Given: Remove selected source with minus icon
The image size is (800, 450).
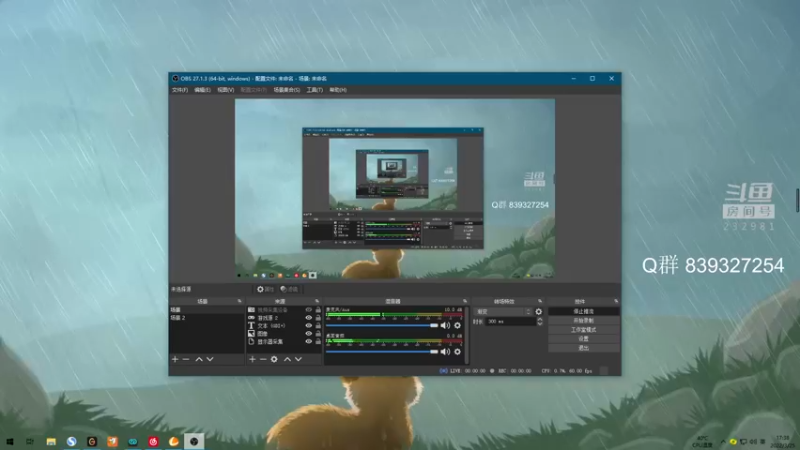Looking at the screenshot, I should click(x=263, y=360).
